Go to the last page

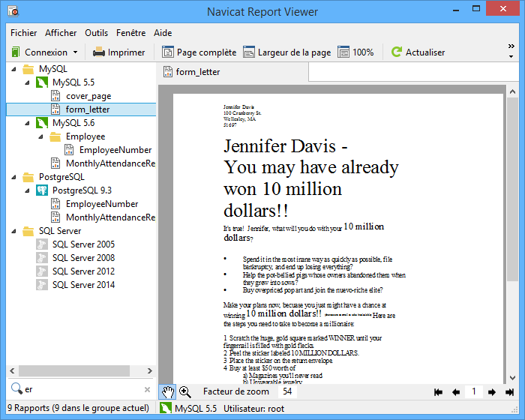pyautogui.click(x=509, y=391)
